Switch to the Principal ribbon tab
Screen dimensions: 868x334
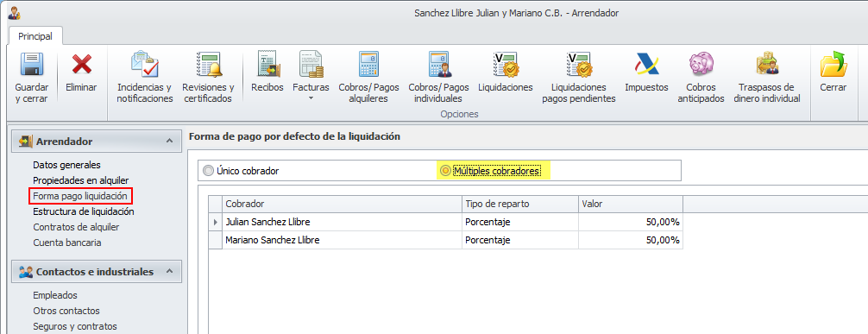tap(35, 36)
